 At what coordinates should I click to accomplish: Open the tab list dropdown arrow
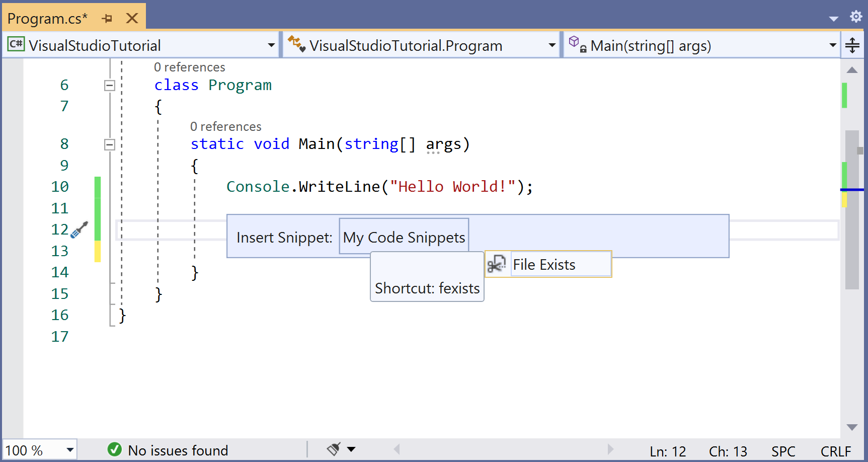(833, 19)
